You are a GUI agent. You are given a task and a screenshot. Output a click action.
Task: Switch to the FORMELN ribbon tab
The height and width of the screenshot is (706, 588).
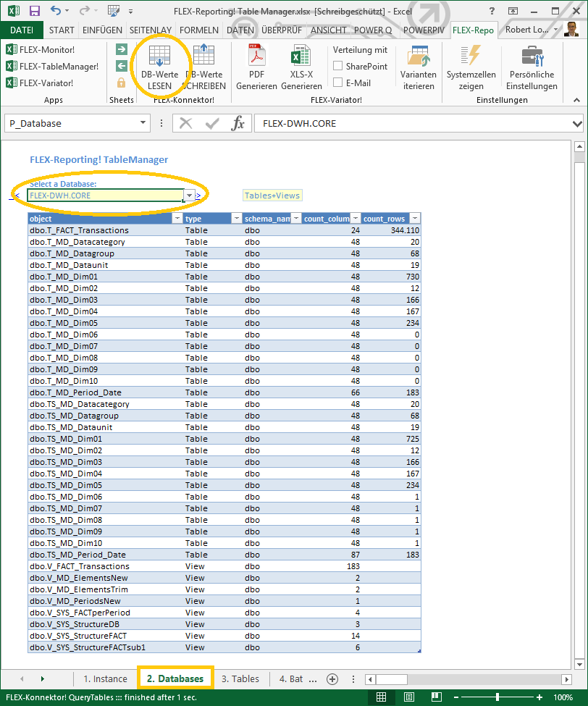tap(200, 31)
